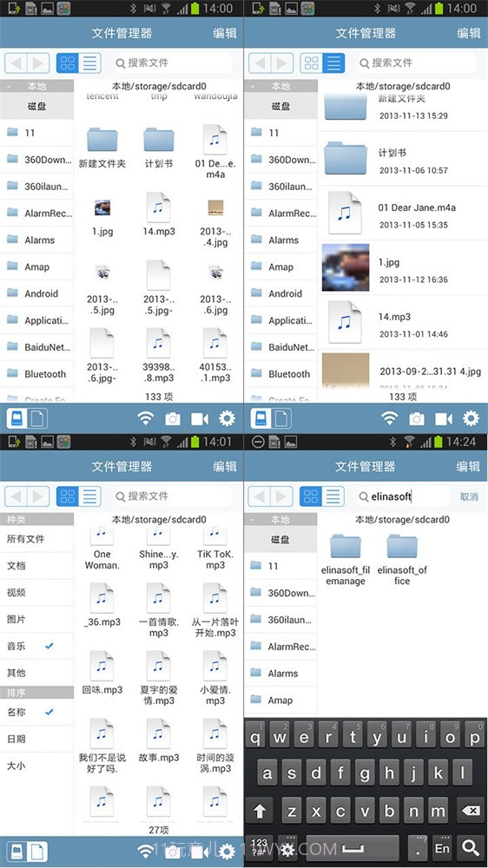Viewport: 488px width, 868px height.
Task: Open Bluetooth folder in the 14:00 grid-view screen sidebar
Action: (x=36, y=374)
